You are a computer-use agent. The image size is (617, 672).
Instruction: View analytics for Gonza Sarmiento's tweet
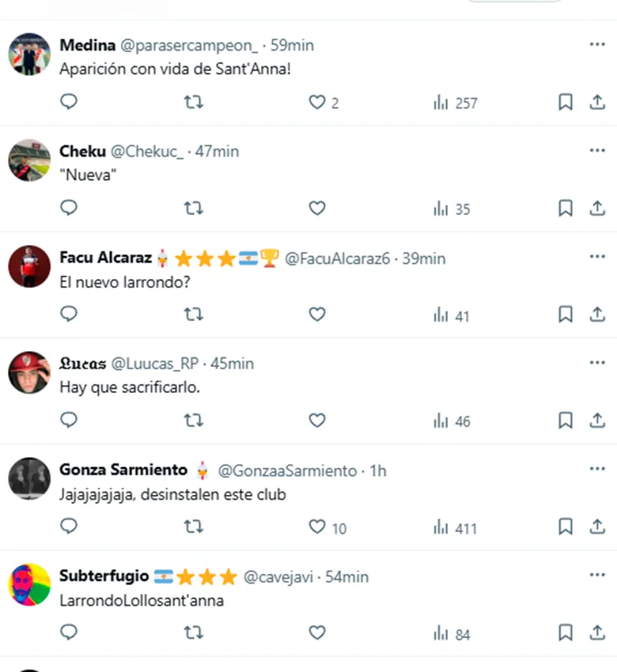pos(455,527)
